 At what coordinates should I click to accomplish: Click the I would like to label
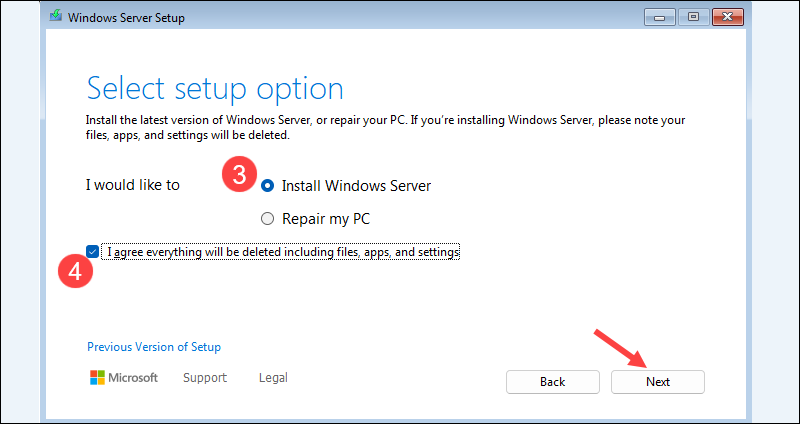pos(133,185)
